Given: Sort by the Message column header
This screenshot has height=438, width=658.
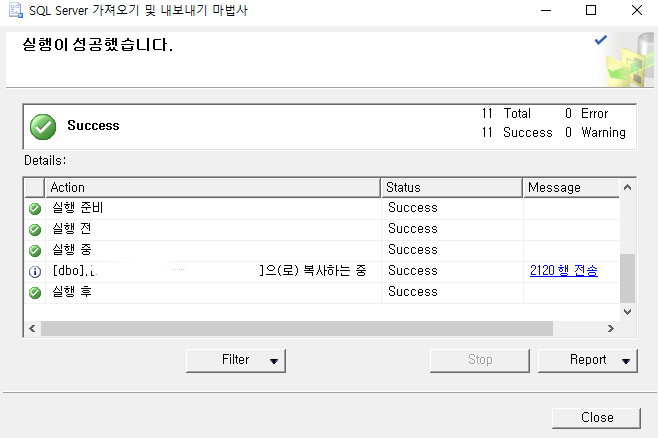Looking at the screenshot, I should point(571,188).
